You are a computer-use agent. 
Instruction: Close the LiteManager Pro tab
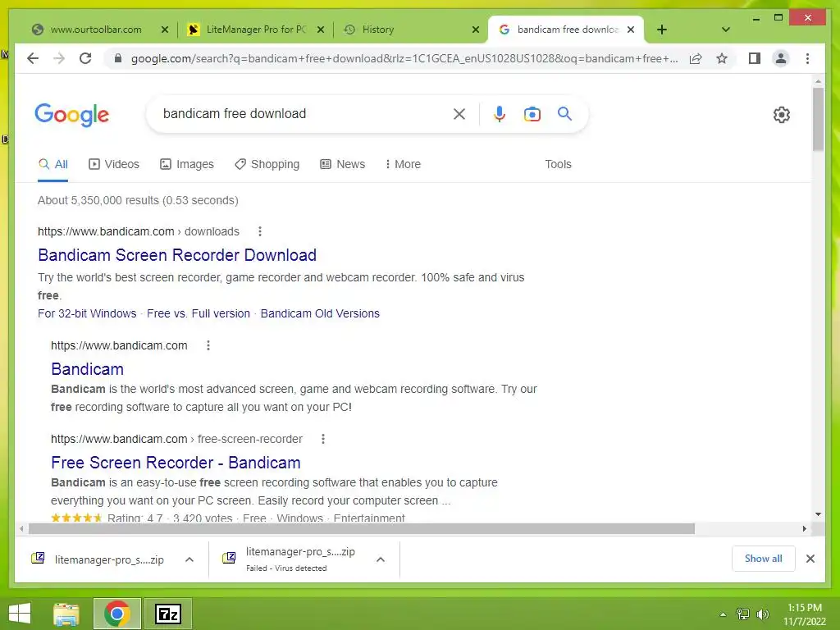pyautogui.click(x=321, y=30)
